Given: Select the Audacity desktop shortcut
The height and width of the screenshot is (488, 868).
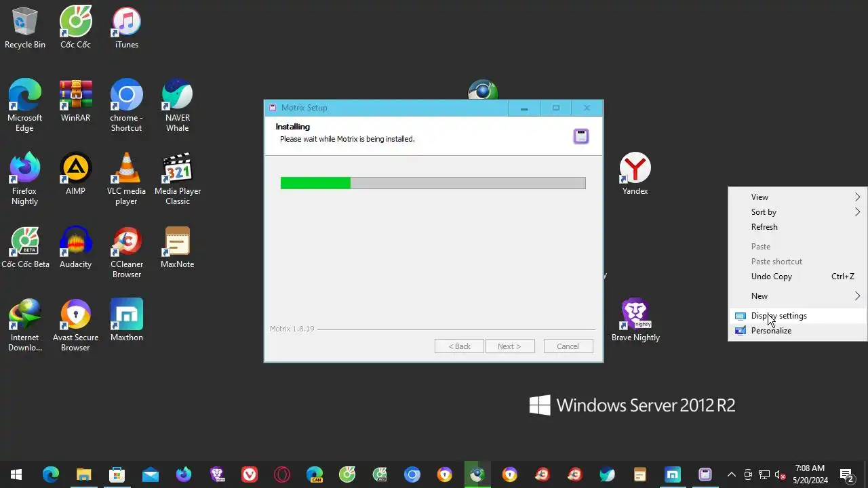Looking at the screenshot, I should point(75,247).
